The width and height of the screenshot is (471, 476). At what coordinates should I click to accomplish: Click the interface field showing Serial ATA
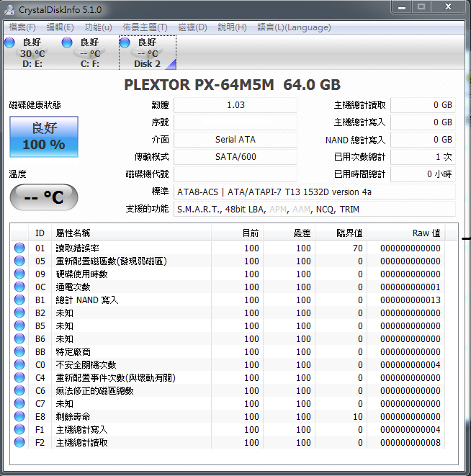pyautogui.click(x=235, y=140)
